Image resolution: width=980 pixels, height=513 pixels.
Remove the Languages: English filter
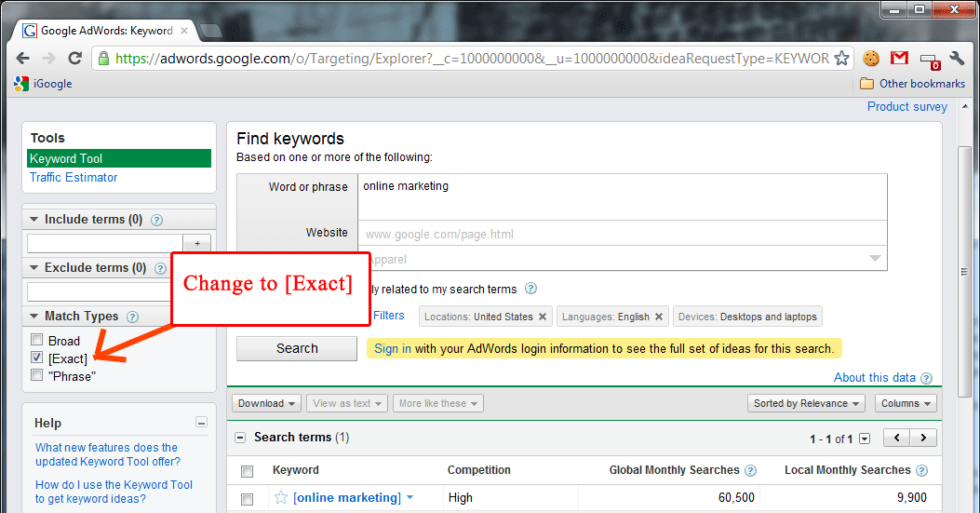click(658, 317)
